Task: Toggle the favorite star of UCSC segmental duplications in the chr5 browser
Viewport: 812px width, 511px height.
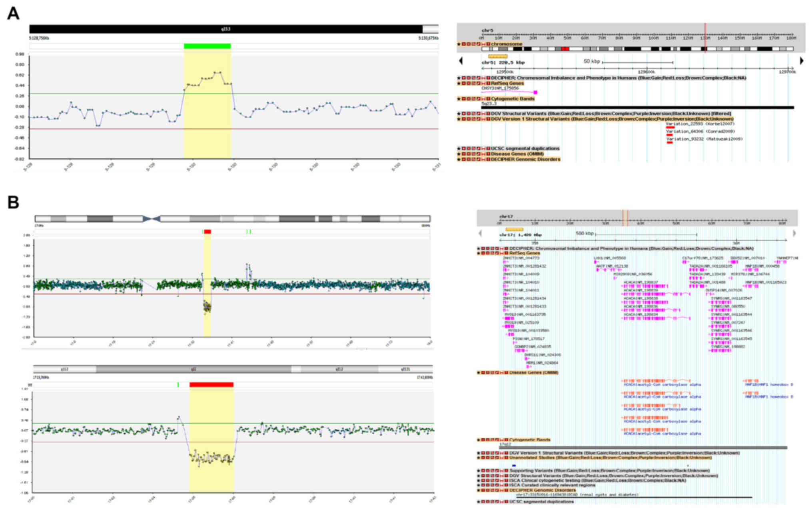Action: (459, 149)
